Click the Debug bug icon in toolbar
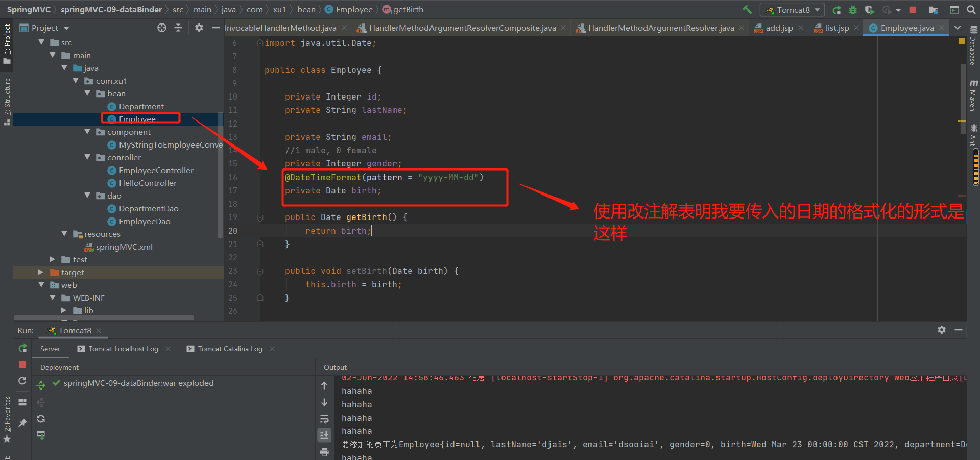980x460 pixels. 853,10
